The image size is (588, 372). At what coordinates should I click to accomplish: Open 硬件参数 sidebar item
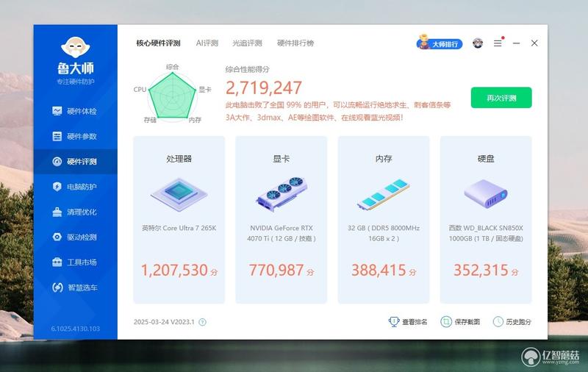click(75, 136)
